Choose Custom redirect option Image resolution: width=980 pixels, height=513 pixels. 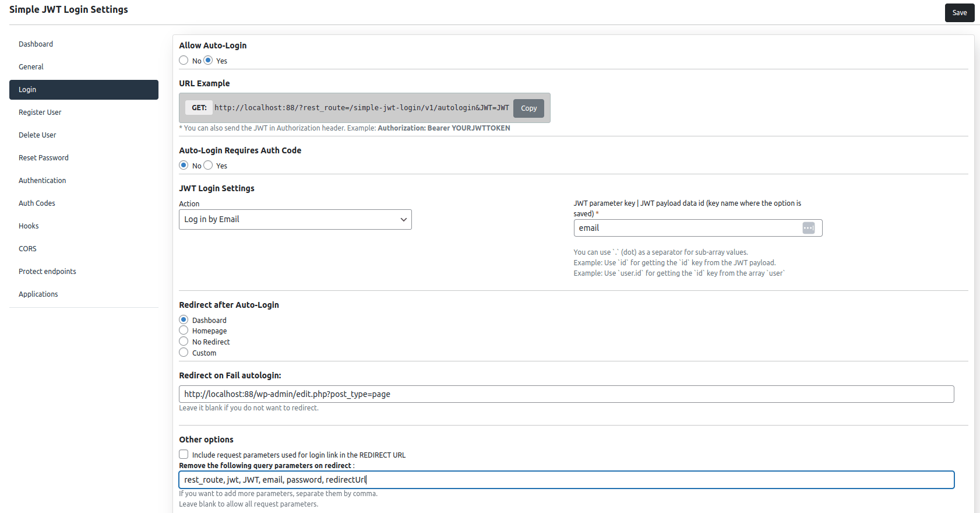[184, 352]
